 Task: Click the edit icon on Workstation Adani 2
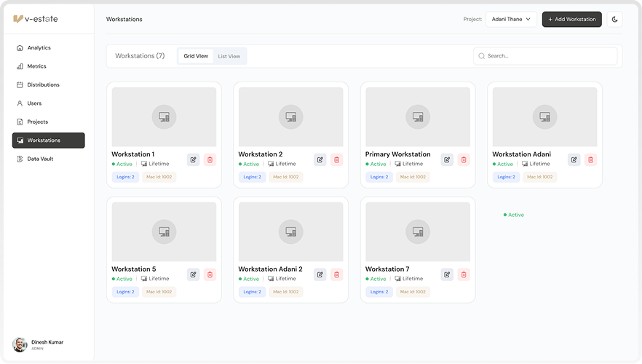coord(320,274)
